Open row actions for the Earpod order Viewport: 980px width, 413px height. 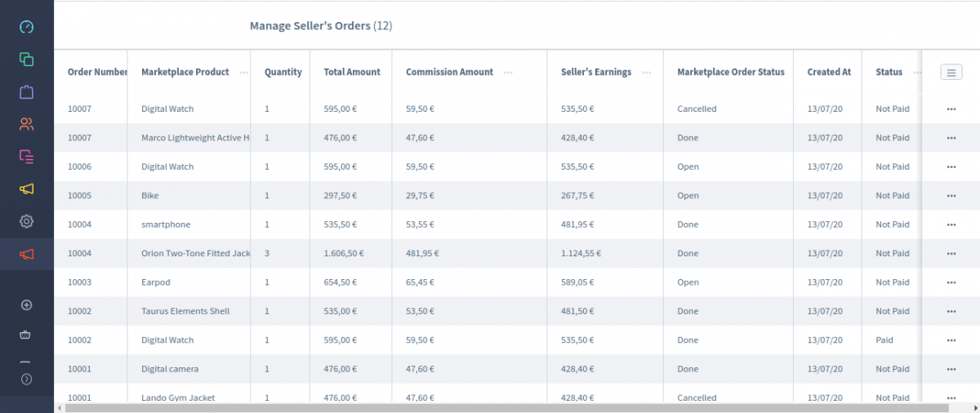coord(951,282)
